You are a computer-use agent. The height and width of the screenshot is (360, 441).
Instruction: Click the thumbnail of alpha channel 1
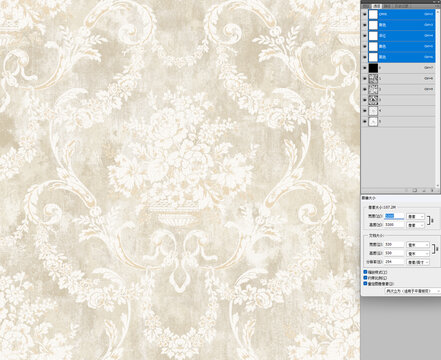pyautogui.click(x=373, y=79)
